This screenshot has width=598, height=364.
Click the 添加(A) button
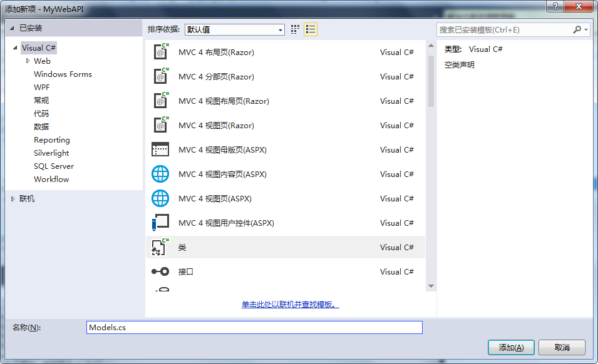click(511, 347)
